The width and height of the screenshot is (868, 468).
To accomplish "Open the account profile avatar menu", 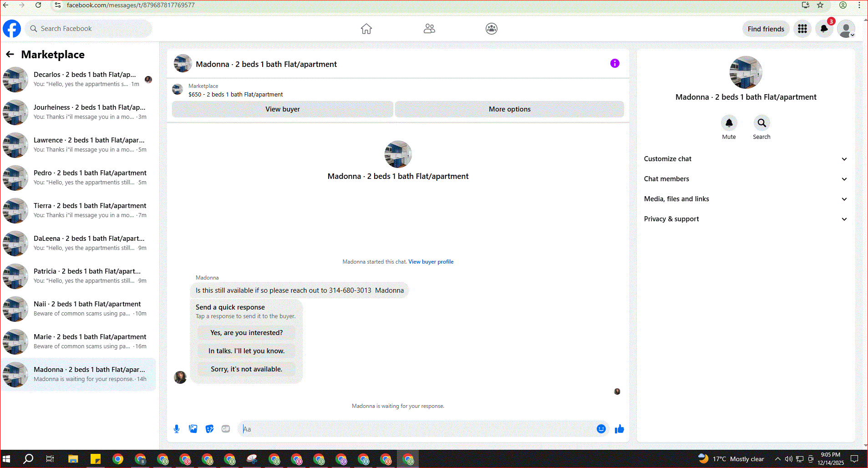I will tap(846, 29).
